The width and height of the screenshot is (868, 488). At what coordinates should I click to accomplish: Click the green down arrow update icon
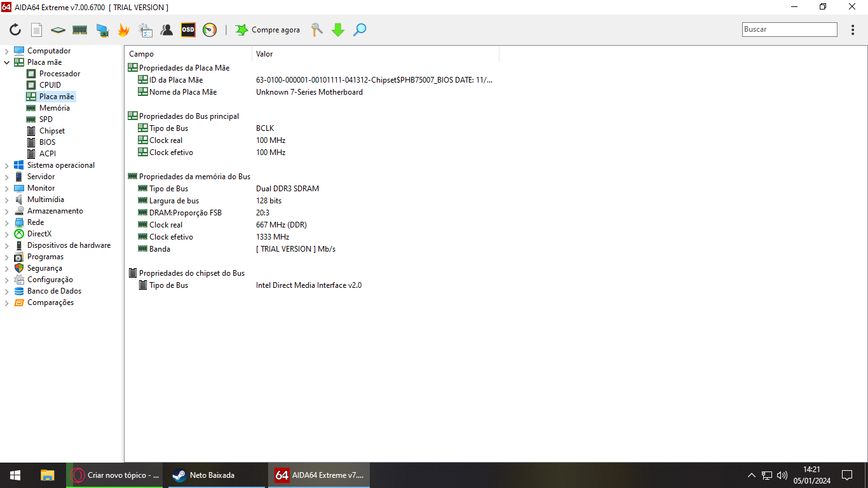click(x=338, y=30)
